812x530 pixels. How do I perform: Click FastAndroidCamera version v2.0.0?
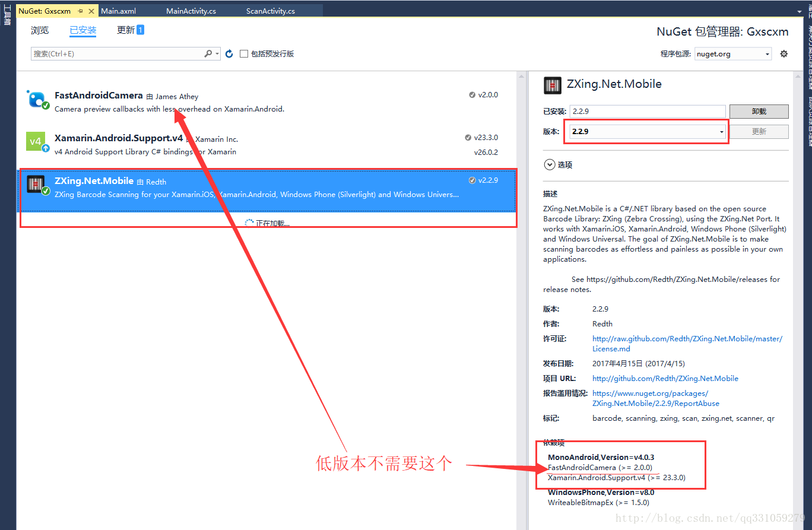click(488, 95)
